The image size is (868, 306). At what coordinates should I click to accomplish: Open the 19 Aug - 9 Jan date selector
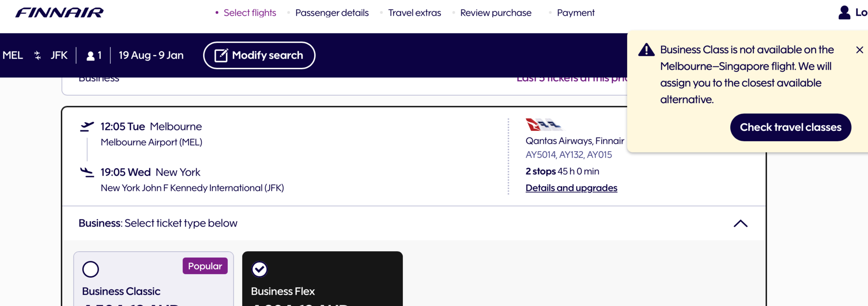point(151,55)
